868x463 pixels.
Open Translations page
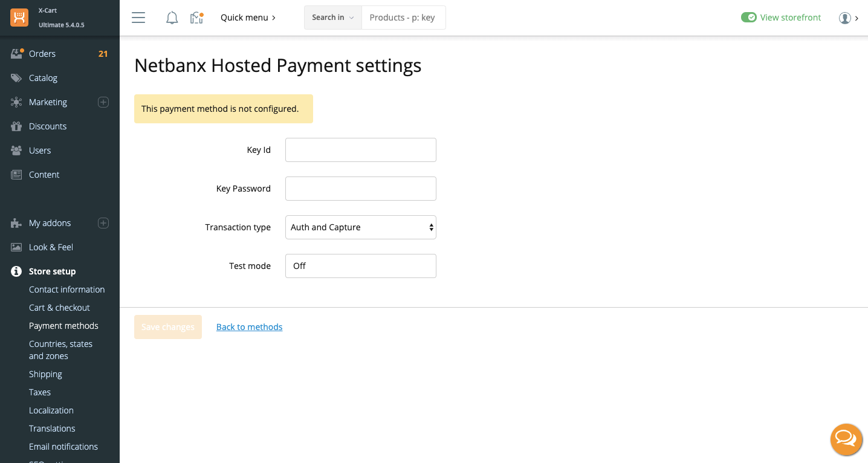click(52, 429)
